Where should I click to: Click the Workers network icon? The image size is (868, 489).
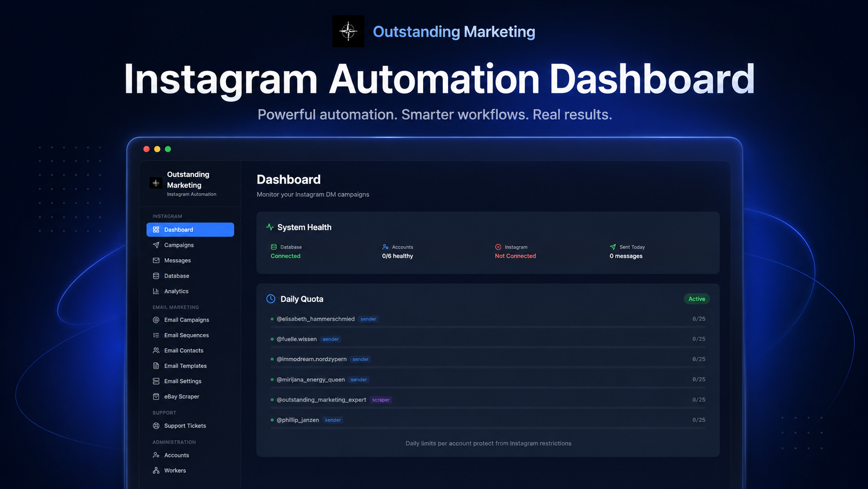[x=156, y=470]
